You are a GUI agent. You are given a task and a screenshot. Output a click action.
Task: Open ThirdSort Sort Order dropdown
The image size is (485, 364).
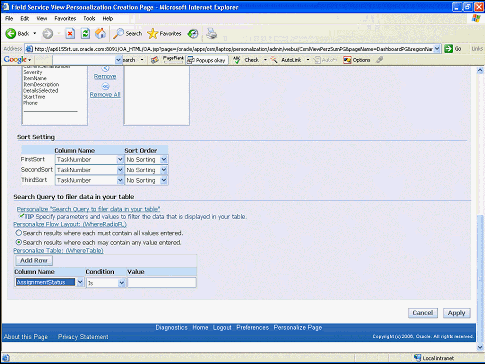click(146, 180)
